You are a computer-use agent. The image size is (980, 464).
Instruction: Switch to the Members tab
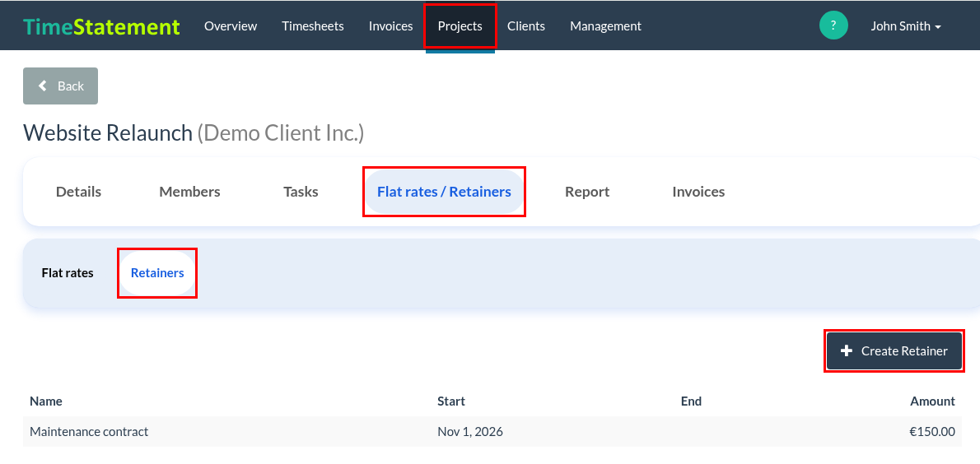[189, 192]
